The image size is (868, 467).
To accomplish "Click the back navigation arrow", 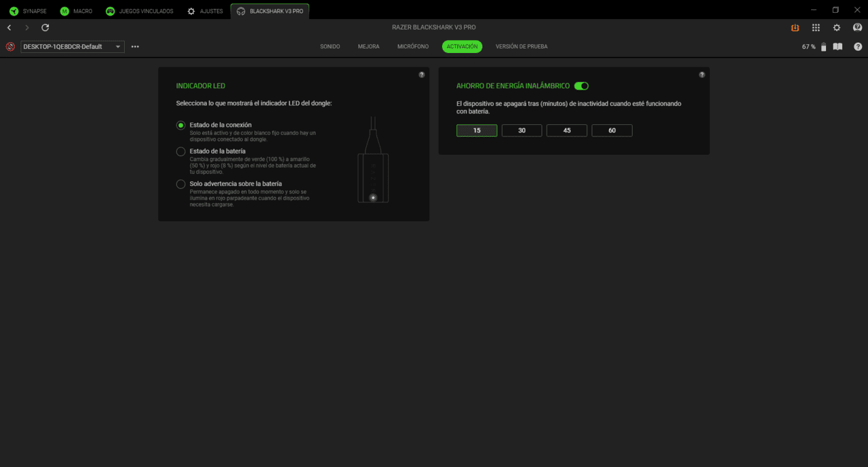I will pos(9,28).
